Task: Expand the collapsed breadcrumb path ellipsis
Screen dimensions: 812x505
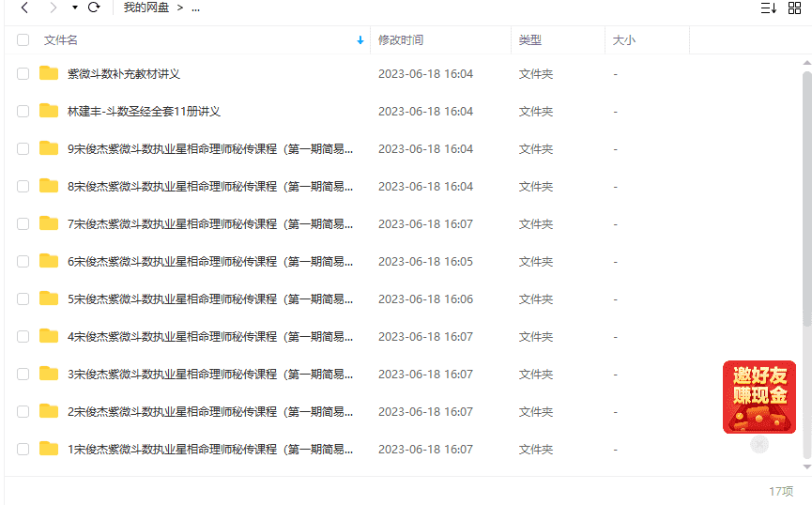Action: 195,8
